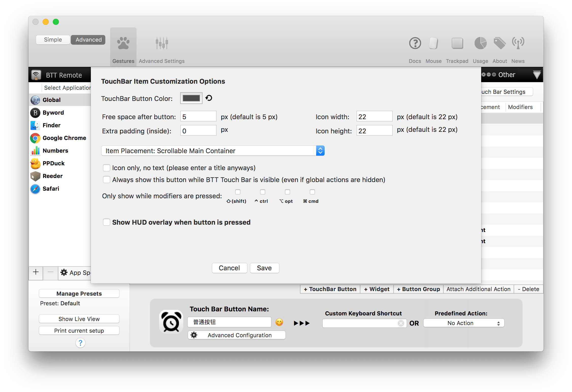Reset button color with circular arrow
572x392 pixels.
[209, 98]
